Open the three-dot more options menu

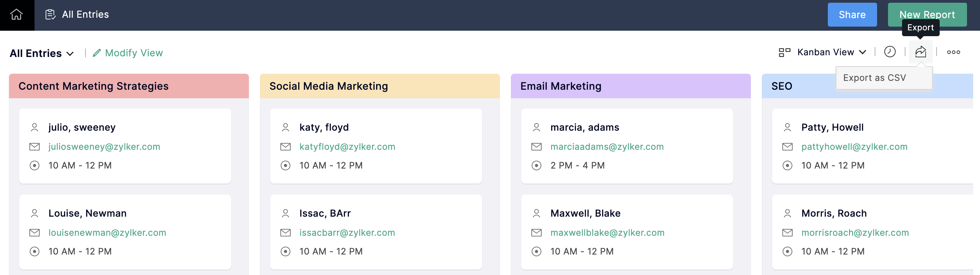[x=953, y=53]
